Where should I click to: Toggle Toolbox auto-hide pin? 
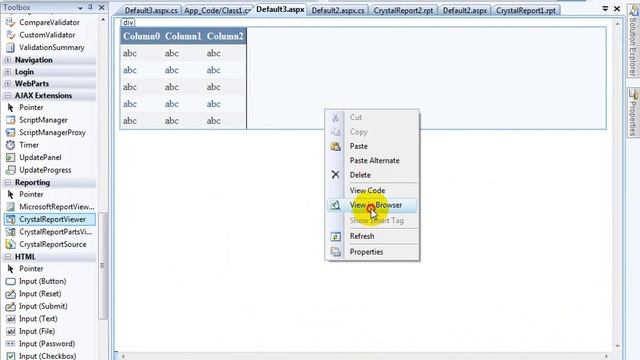click(91, 7)
